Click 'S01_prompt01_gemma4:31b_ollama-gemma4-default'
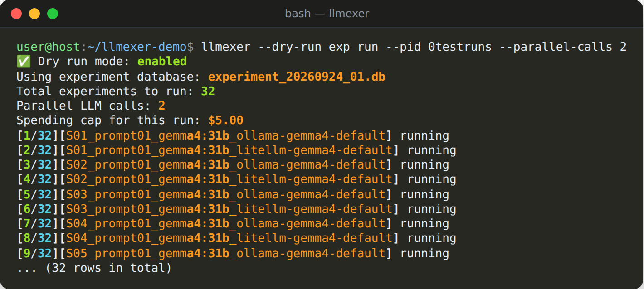Screen dimensions: 644x289 (x=225, y=135)
